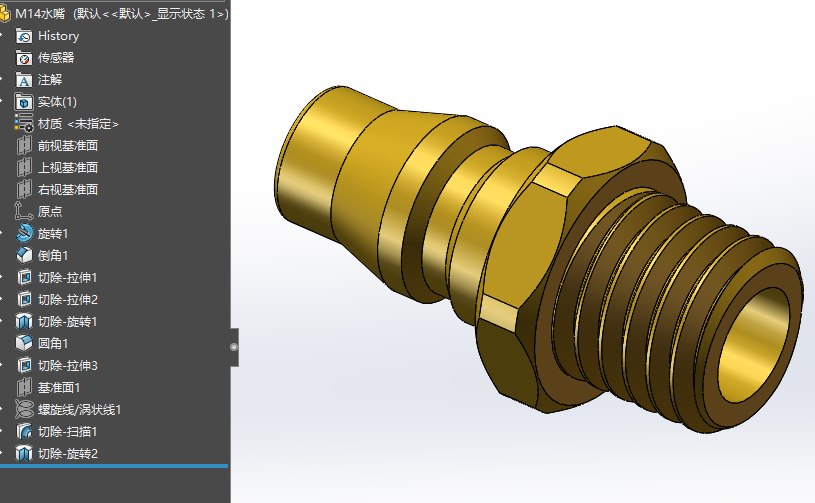
Task: Click the 传感器 sensor icon
Action: point(24,58)
